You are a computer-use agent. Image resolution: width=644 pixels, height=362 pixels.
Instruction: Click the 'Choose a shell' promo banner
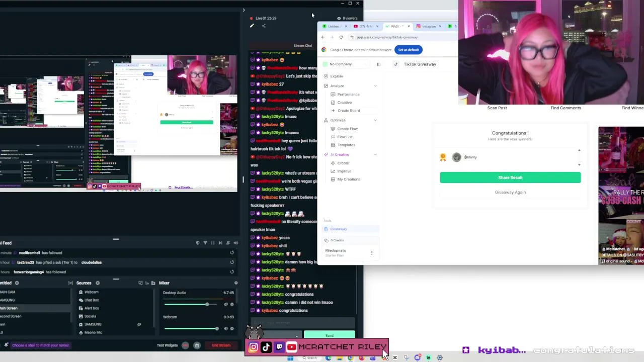pos(40,345)
